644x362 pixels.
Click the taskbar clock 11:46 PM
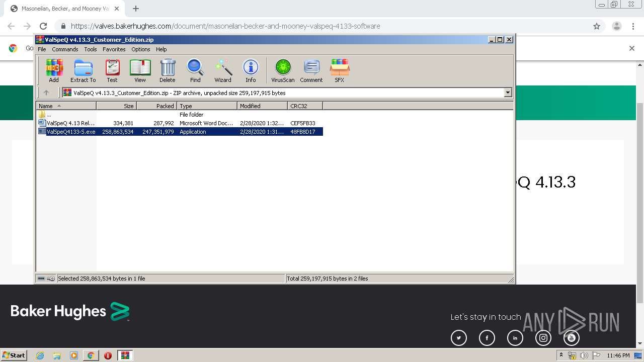(618, 355)
